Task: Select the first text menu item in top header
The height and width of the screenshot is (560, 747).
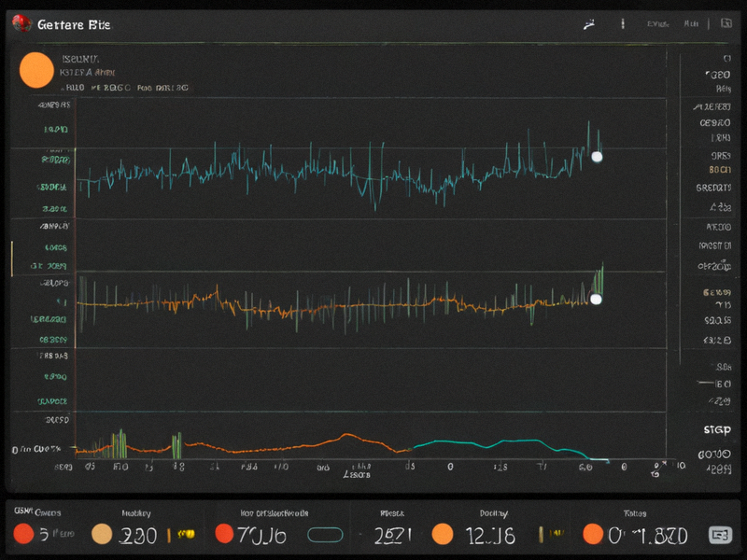Action: coord(658,24)
